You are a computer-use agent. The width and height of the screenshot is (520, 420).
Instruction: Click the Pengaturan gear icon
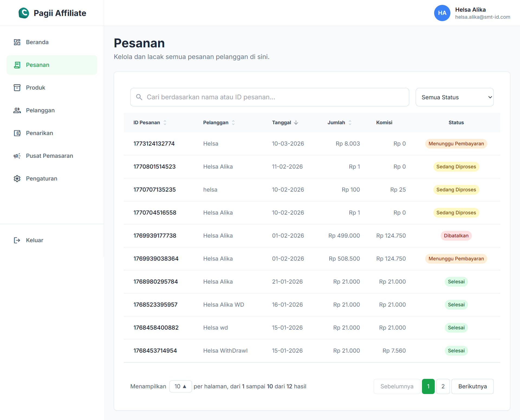pos(17,179)
